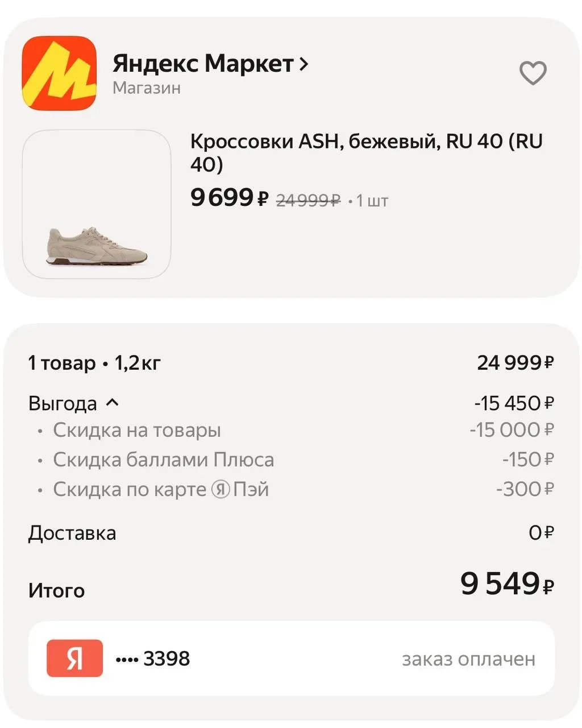Open the Кроссовки ASH product title

[366, 152]
